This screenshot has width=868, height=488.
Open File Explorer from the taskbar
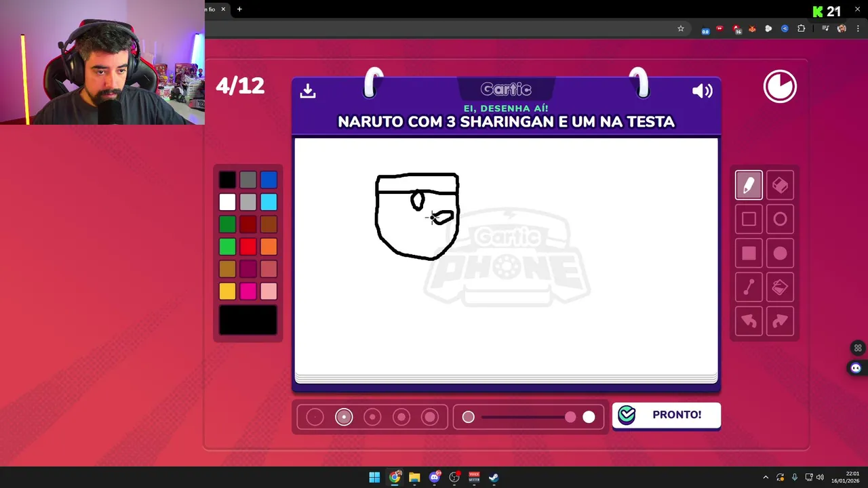coord(414,477)
